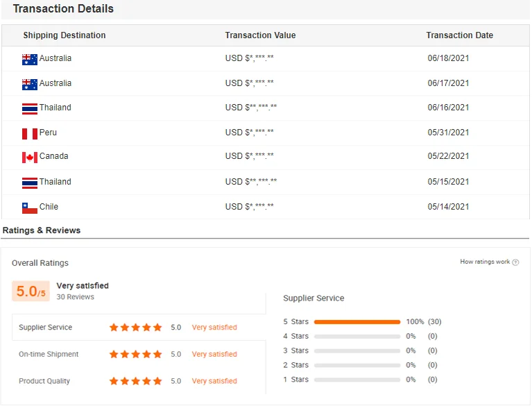The image size is (532, 406).
Task: Click the transaction value in the Peru row
Action: click(249, 133)
